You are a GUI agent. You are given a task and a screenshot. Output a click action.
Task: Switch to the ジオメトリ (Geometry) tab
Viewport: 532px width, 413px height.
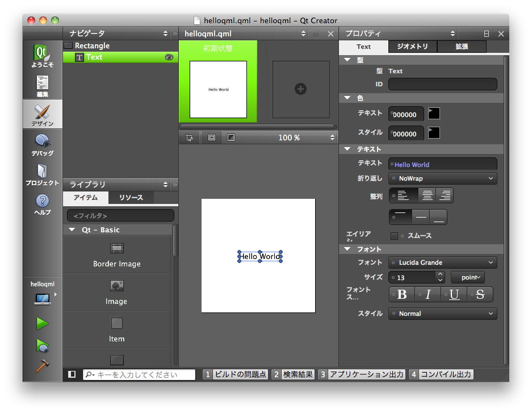412,47
